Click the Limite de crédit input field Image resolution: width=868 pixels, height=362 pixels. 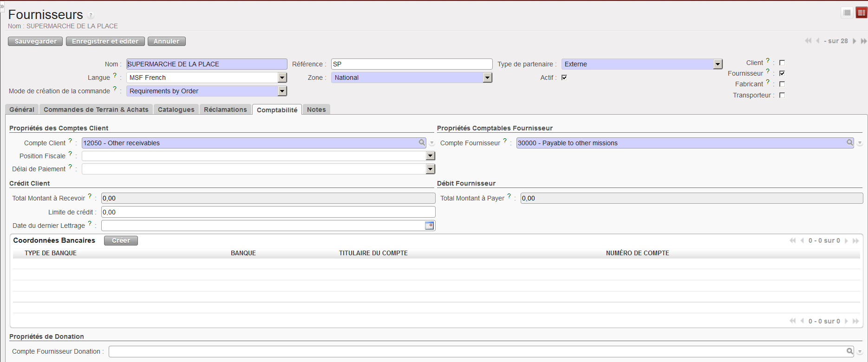(x=268, y=212)
